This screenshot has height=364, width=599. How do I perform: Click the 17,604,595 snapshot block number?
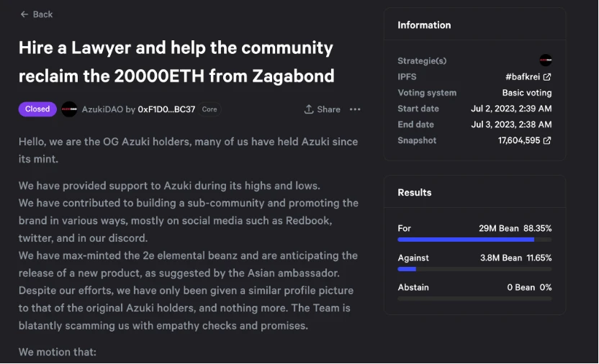tap(519, 141)
